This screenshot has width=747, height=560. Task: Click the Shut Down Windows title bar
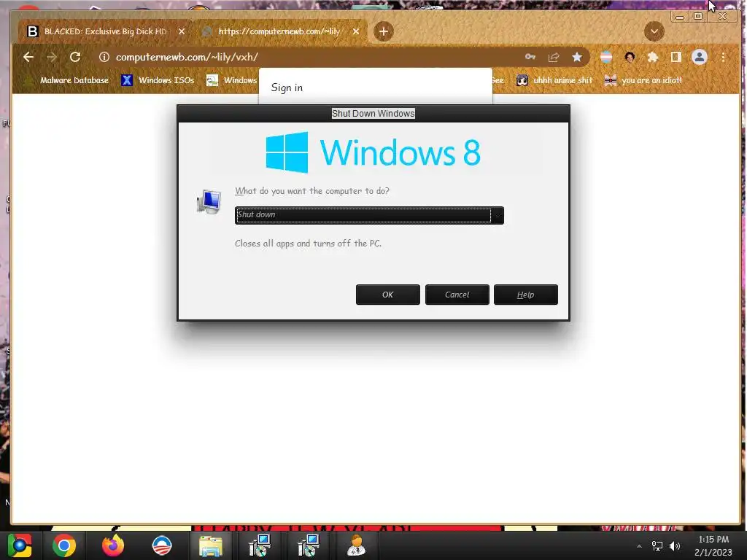[373, 113]
